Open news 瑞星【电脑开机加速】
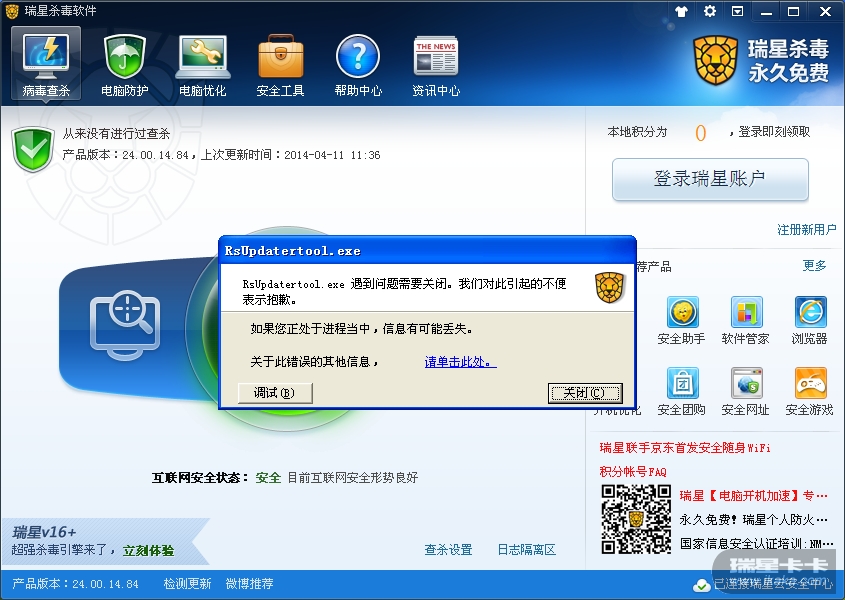 (753, 496)
